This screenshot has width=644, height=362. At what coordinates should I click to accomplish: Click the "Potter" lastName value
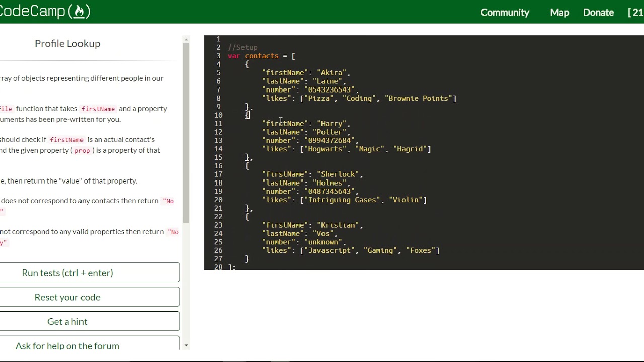pyautogui.click(x=330, y=132)
